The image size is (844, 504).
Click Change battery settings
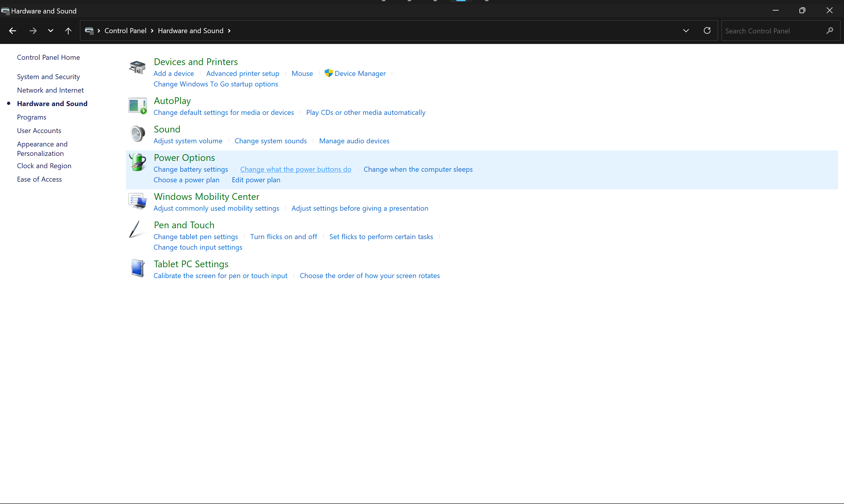click(190, 169)
